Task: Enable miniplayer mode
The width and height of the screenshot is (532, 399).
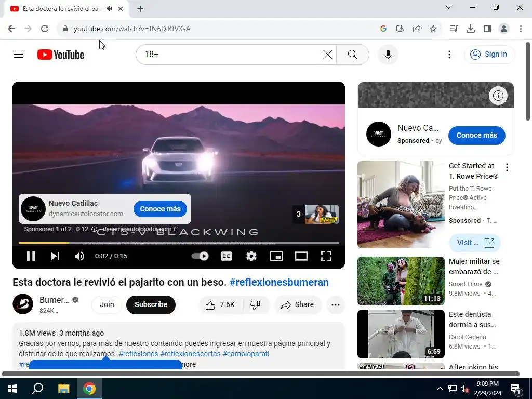Action: tap(276, 256)
